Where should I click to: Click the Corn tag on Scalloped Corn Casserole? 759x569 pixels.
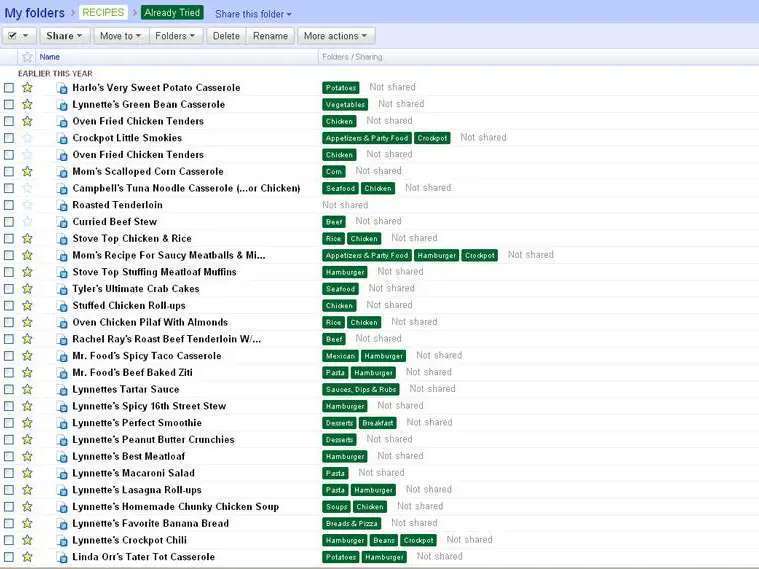[334, 171]
